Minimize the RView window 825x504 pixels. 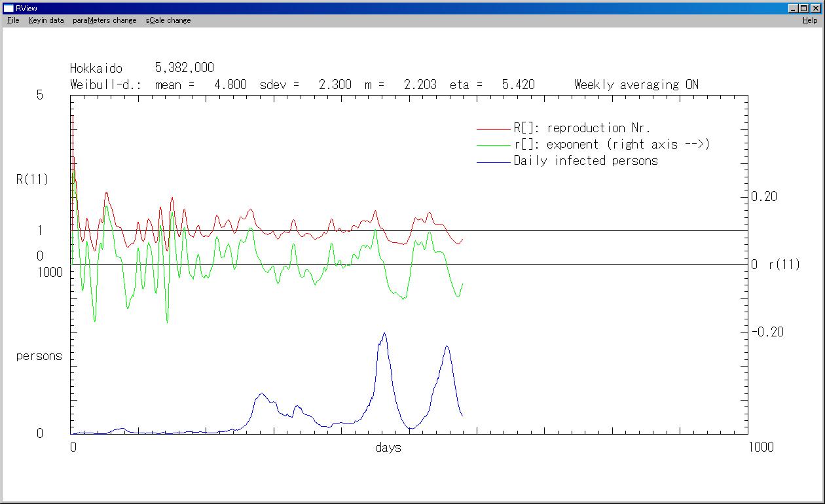[794, 9]
